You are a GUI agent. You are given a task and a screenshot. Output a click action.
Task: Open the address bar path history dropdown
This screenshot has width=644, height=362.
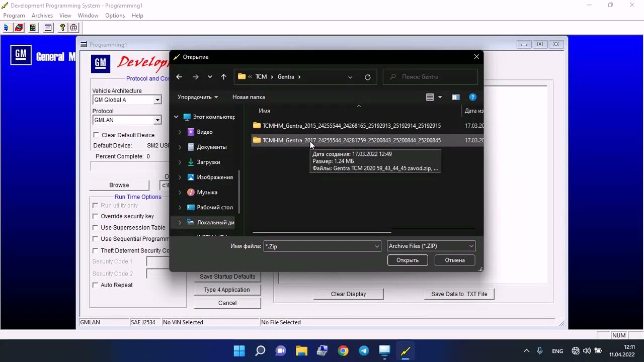(x=350, y=77)
